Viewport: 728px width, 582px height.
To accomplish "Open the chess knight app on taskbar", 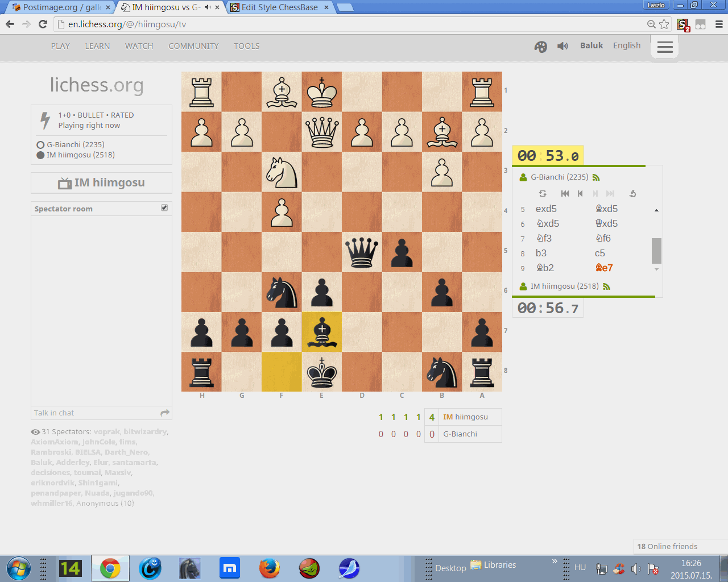I will [190, 568].
